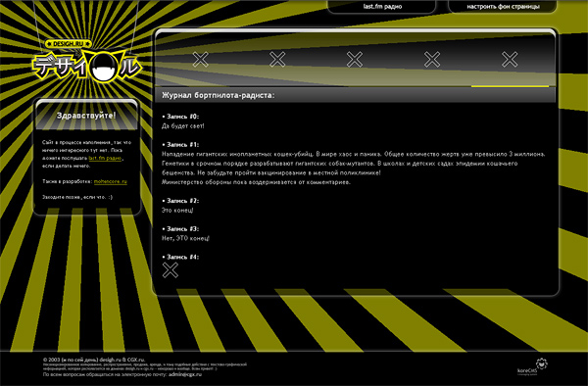
Task: Click the text Нет, ЭТО конец!
Action: 185,238
